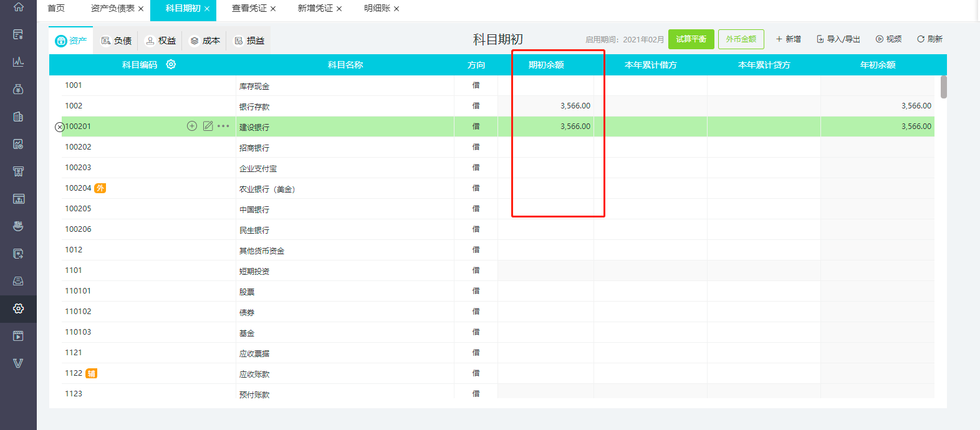Click the 外 badge on account 100204

[100, 188]
